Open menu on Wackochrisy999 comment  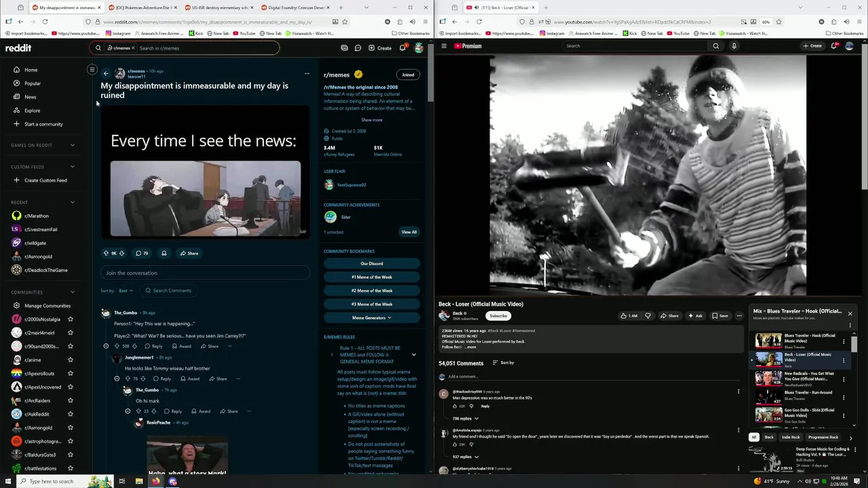coord(738,392)
